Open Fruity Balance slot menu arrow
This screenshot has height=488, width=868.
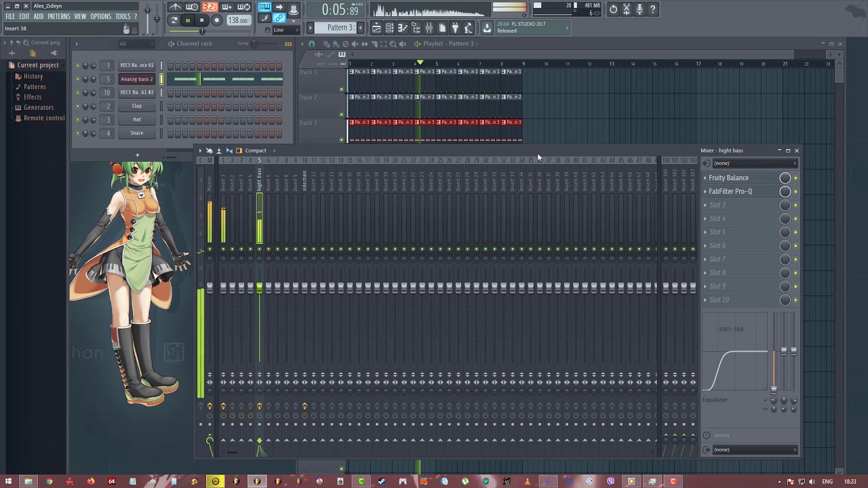(x=705, y=178)
